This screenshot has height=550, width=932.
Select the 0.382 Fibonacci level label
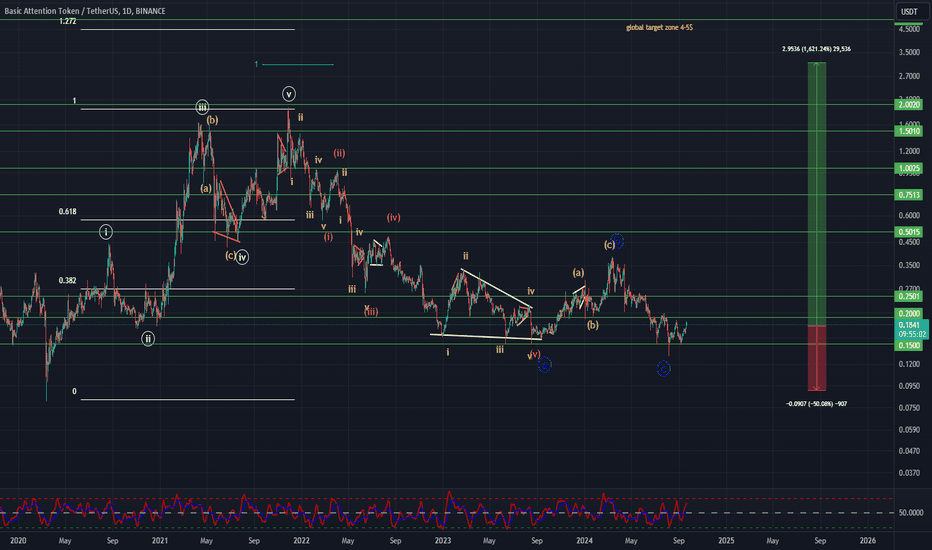click(x=68, y=281)
